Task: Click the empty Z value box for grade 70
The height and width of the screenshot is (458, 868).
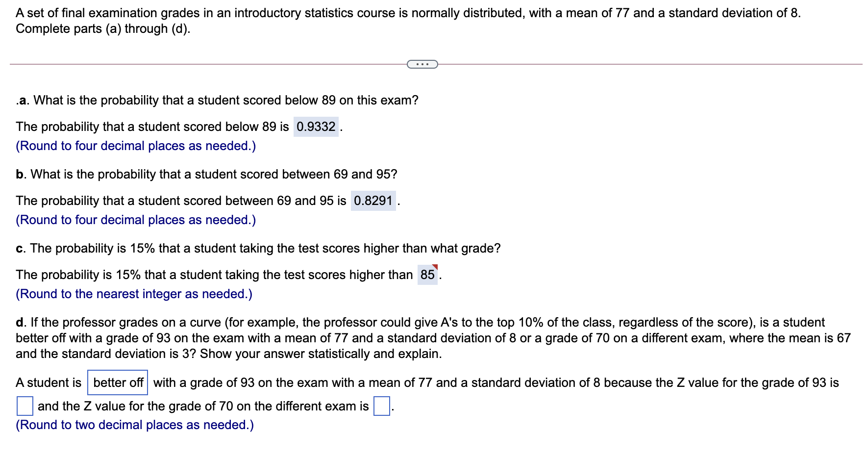Action: (381, 406)
